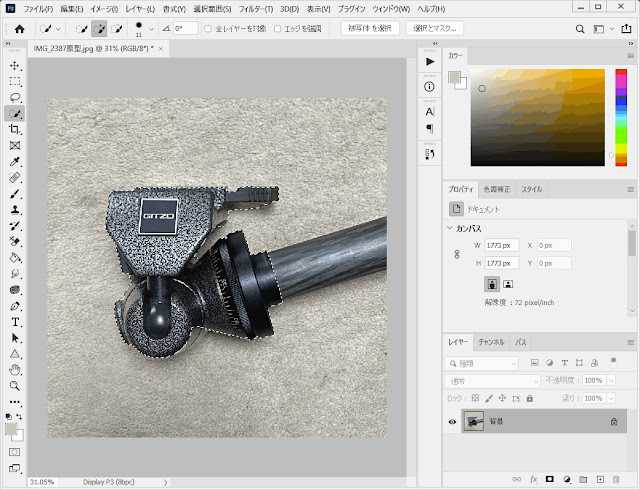The image size is (640, 490).
Task: Select the History Brush tool
Action: (x=15, y=226)
